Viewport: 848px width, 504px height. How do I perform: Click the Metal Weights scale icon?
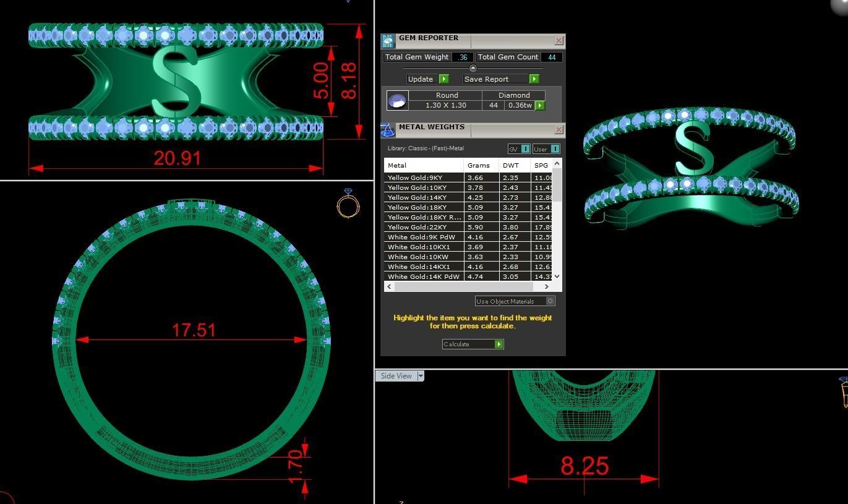388,130
